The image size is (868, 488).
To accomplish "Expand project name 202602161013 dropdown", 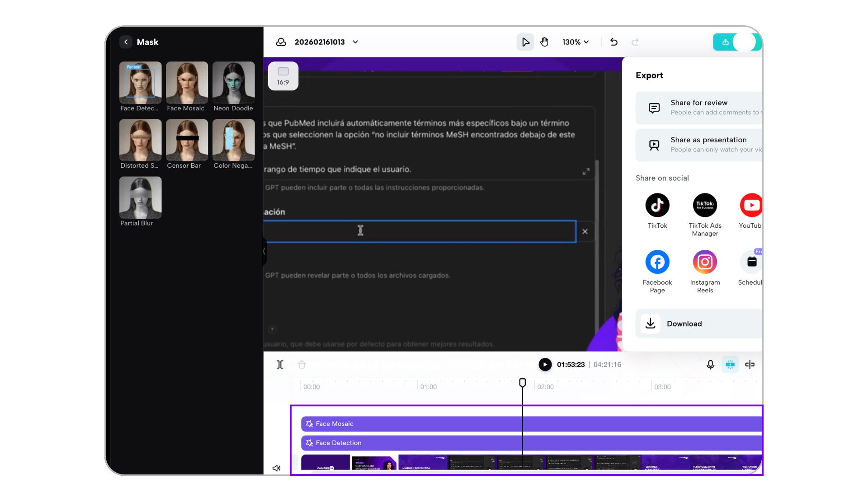I will click(x=355, y=42).
